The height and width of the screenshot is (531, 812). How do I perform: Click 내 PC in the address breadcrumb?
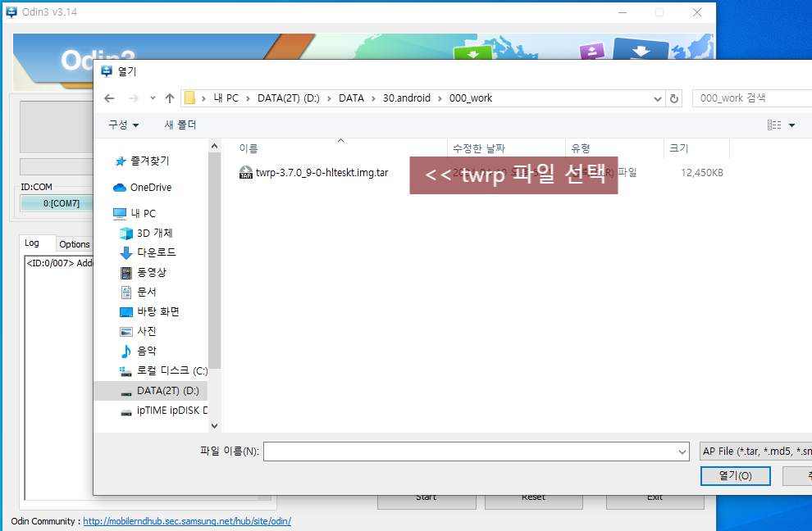click(x=226, y=98)
